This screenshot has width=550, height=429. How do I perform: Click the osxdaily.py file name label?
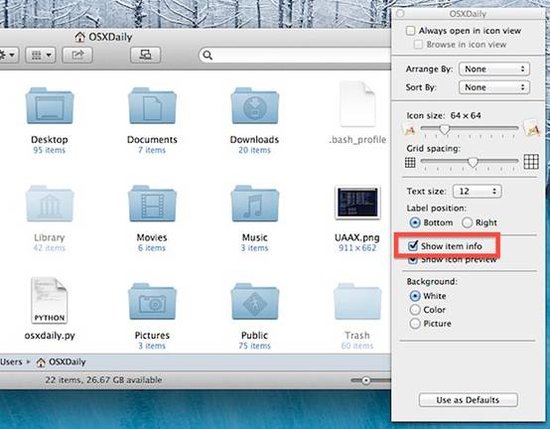(49, 335)
